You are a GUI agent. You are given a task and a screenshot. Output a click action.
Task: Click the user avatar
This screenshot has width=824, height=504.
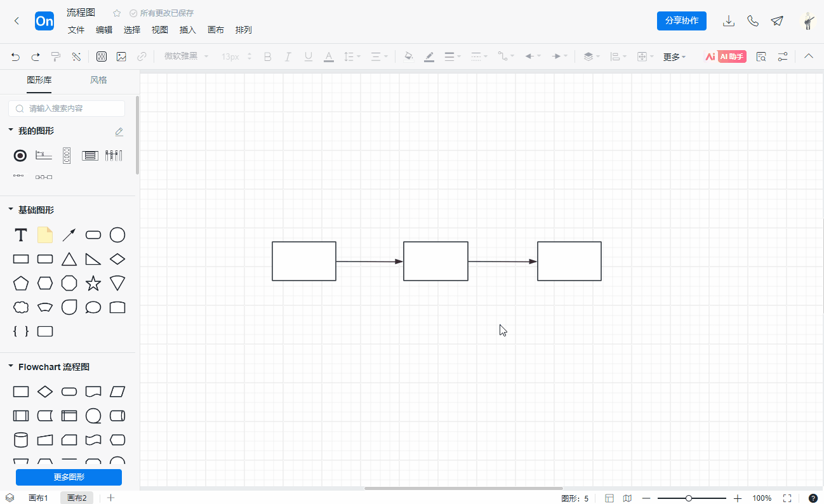tap(807, 21)
